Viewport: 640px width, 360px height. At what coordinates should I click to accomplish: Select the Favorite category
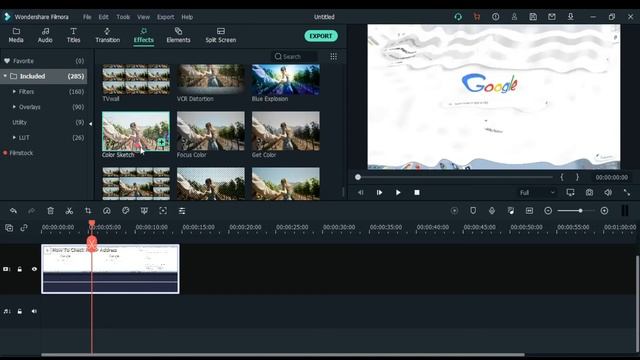pos(43,61)
